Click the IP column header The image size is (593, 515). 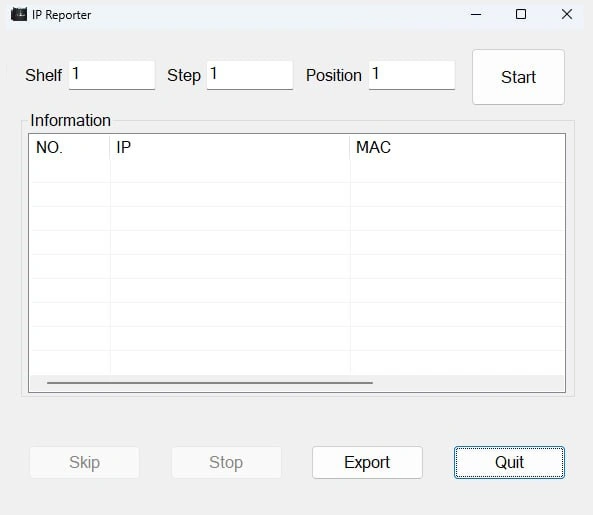tap(230, 147)
